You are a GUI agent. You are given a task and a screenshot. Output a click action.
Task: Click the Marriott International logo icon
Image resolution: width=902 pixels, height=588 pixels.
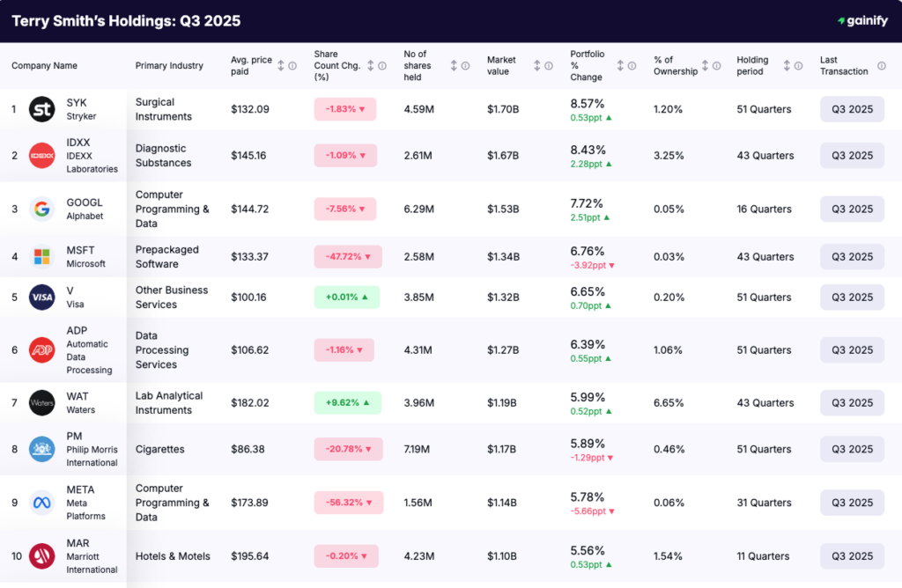coord(42,556)
